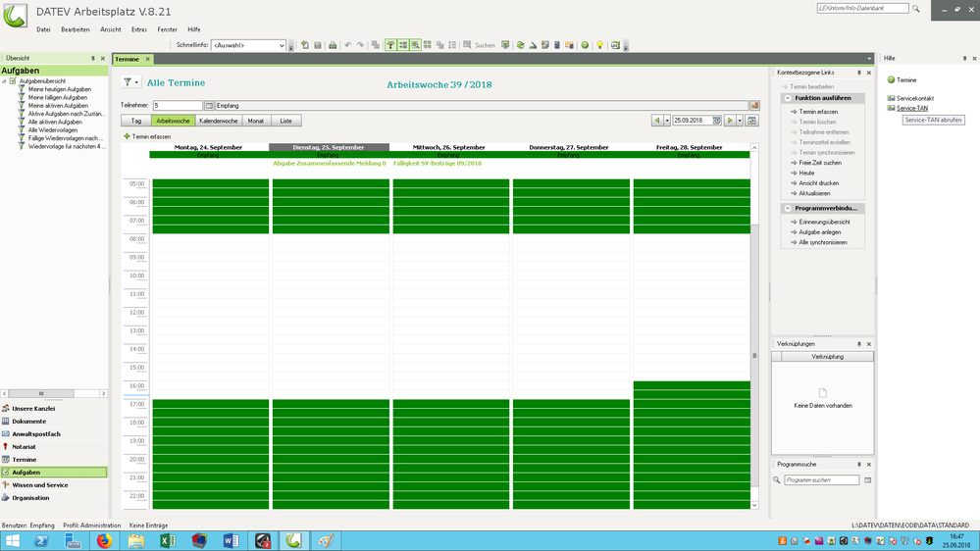The width and height of the screenshot is (980, 551).
Task: Collapse the Programmverbindu... section
Action: (x=788, y=208)
